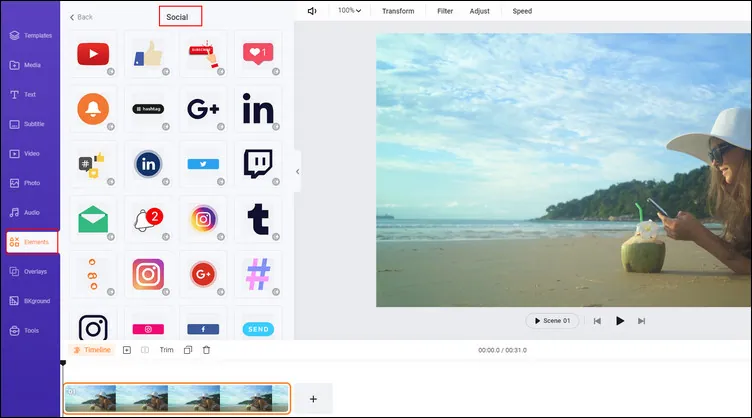The image size is (752, 418).
Task: Add the black G+ logo element
Action: point(203,109)
